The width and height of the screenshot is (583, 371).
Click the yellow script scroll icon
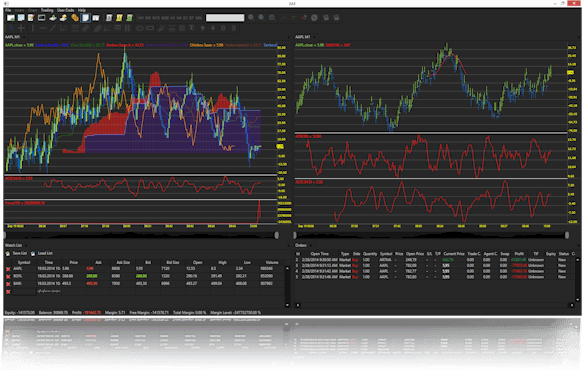(119, 17)
